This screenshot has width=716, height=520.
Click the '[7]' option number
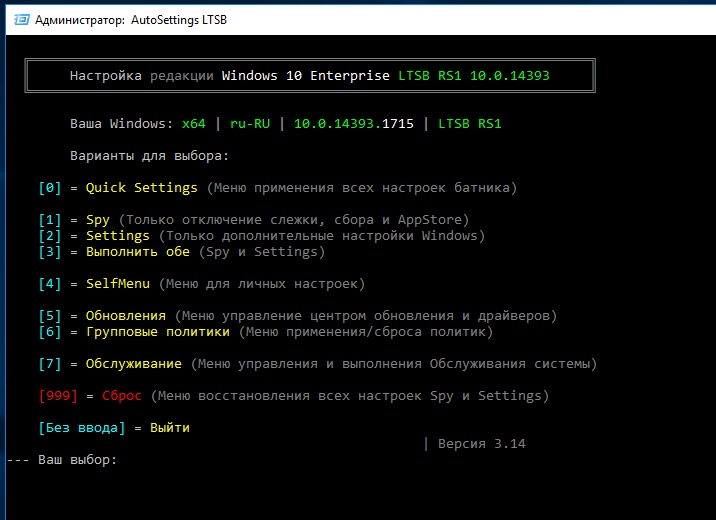(x=50, y=364)
